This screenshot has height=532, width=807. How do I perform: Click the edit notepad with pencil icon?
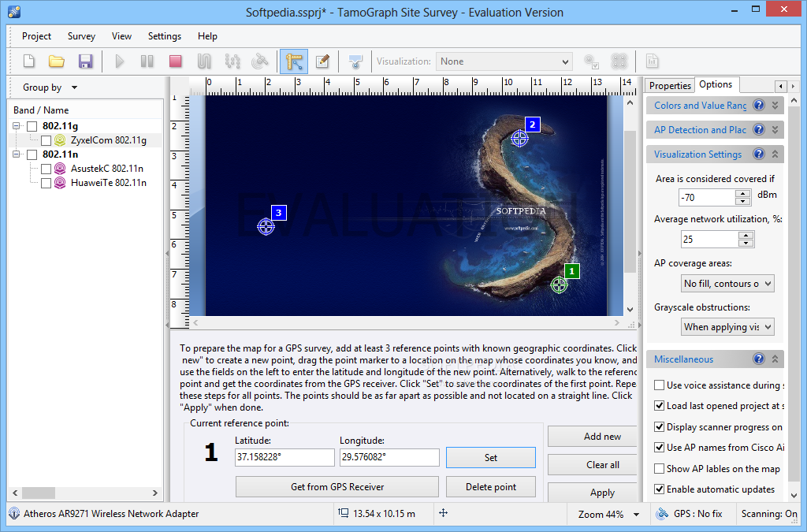322,61
